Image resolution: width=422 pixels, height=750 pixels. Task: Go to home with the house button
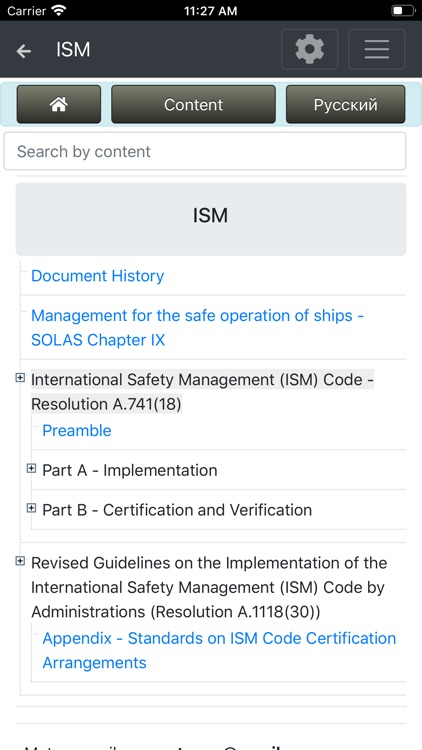pos(58,104)
